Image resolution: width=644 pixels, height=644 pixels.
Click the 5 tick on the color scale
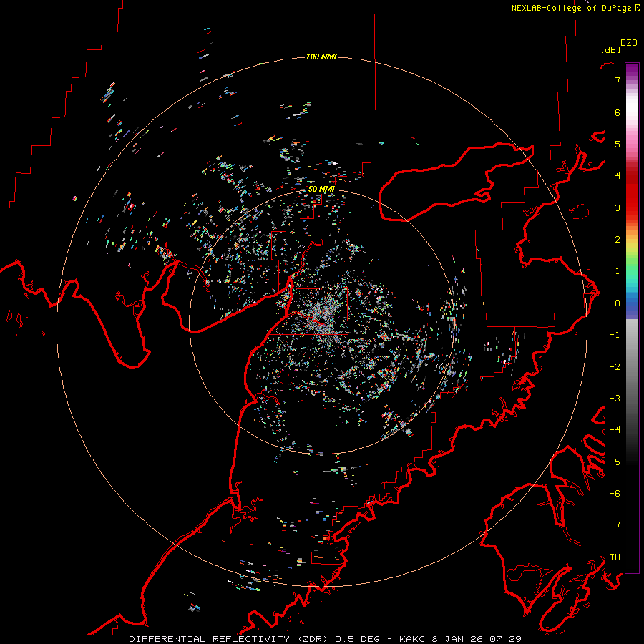point(618,144)
